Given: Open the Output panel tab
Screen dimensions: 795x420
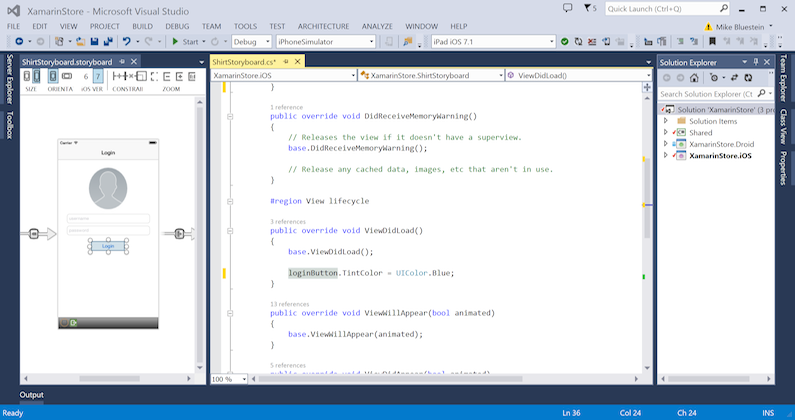Looking at the screenshot, I should click(x=31, y=395).
